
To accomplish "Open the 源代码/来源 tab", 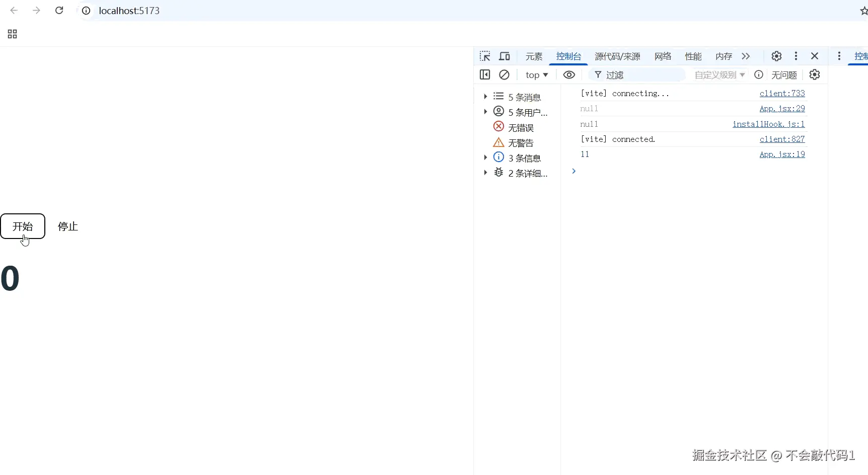I will coord(617,56).
